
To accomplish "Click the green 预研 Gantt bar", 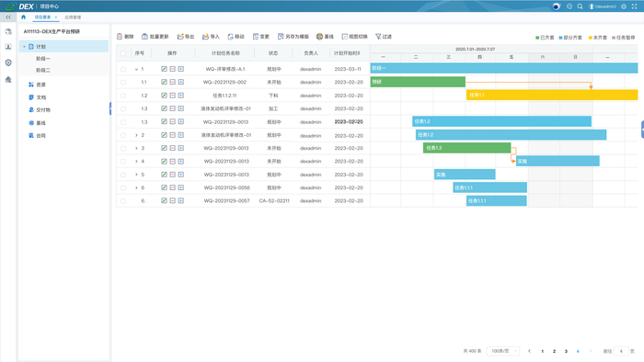I will [418, 82].
